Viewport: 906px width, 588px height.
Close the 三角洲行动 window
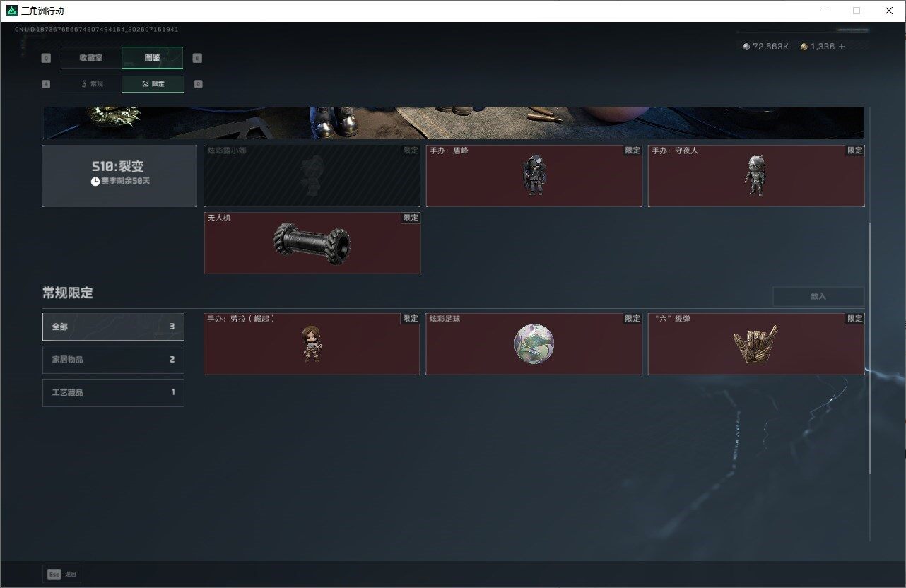point(889,11)
